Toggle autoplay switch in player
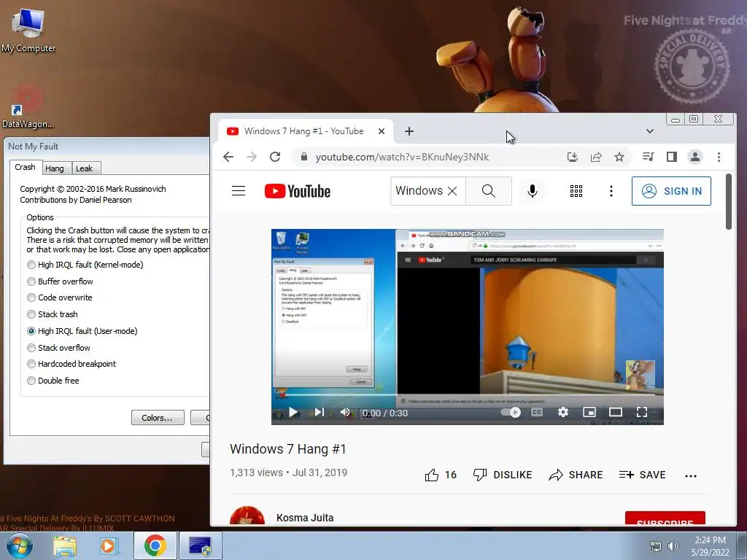 click(x=511, y=413)
